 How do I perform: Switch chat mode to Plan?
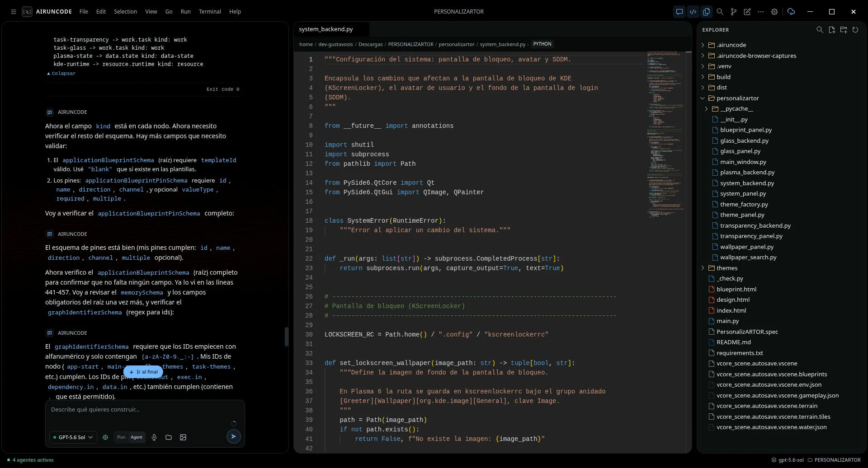point(121,437)
